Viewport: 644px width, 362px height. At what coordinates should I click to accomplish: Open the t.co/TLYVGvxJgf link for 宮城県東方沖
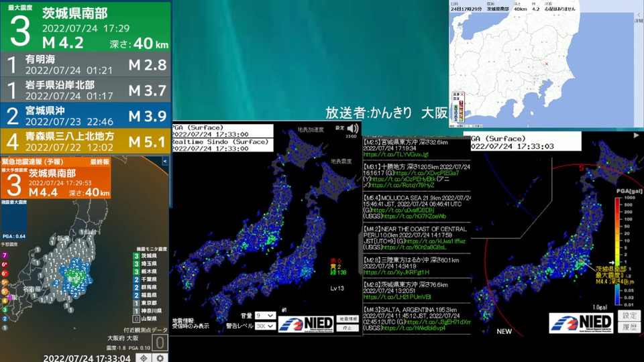(396, 154)
